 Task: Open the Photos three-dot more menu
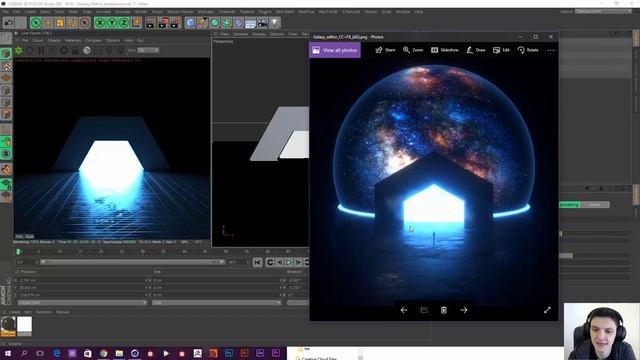(x=551, y=50)
